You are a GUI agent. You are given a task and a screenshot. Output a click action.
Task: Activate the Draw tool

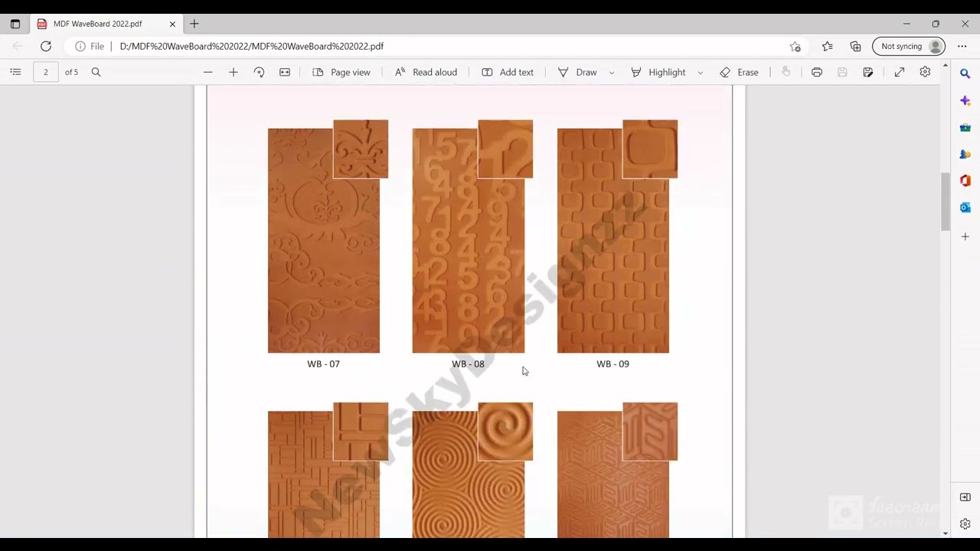pyautogui.click(x=577, y=72)
